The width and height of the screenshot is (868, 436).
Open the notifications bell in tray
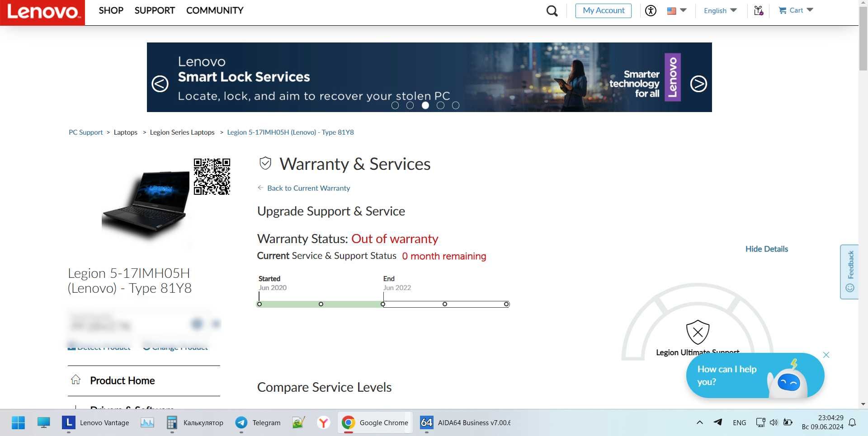click(x=852, y=423)
